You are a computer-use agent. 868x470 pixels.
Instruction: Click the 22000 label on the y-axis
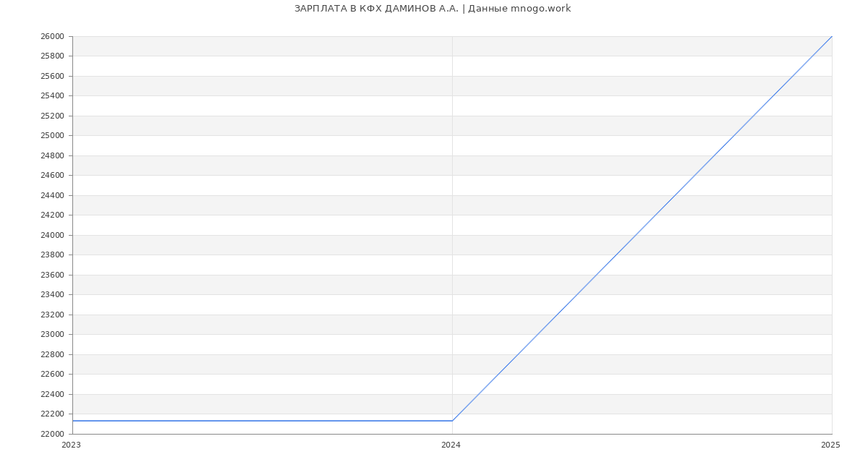pos(52,434)
